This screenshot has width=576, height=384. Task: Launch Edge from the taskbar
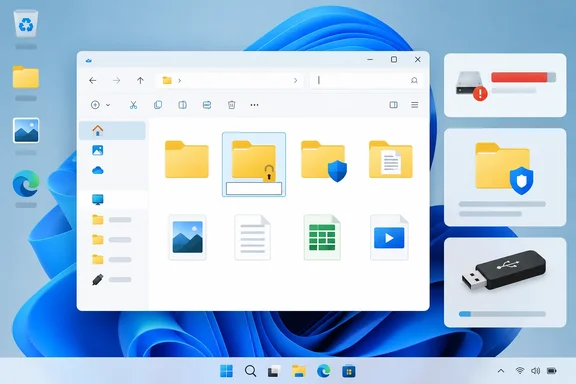pyautogui.click(x=324, y=371)
